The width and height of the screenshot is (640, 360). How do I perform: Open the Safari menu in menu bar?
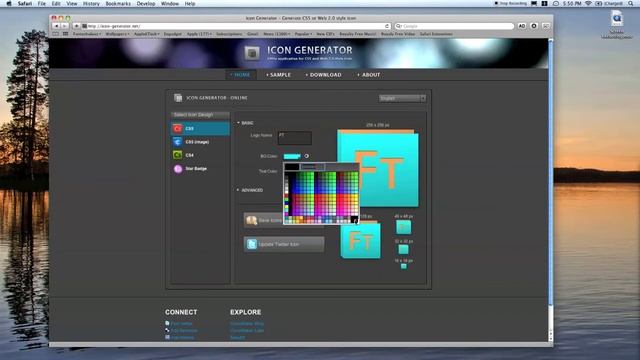point(25,4)
